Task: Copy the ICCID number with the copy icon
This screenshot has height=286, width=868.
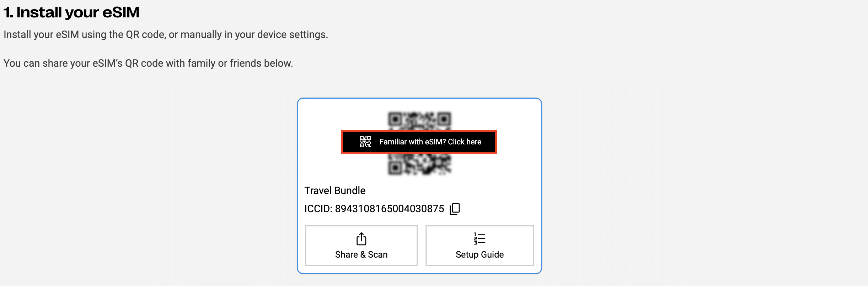Action: point(455,209)
